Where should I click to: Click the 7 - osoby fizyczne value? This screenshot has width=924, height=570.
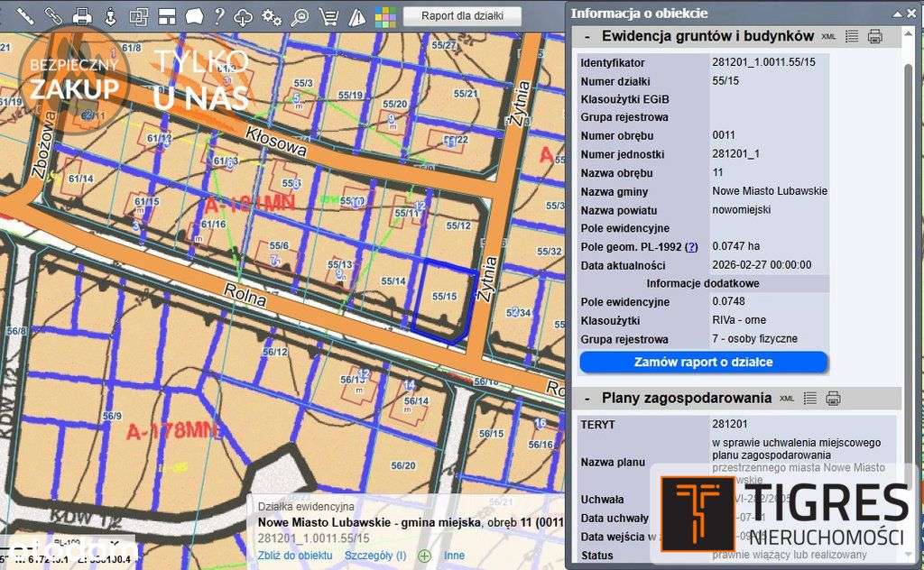tap(754, 339)
